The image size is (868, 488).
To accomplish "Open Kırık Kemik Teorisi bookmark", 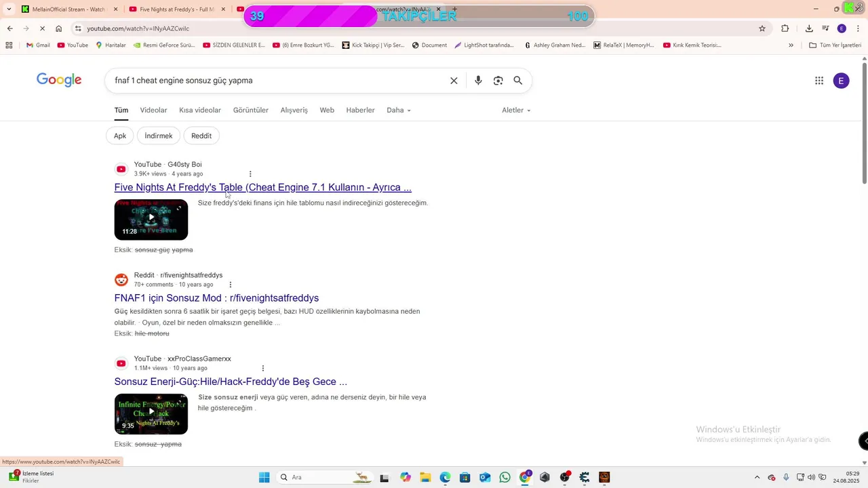I will click(692, 45).
